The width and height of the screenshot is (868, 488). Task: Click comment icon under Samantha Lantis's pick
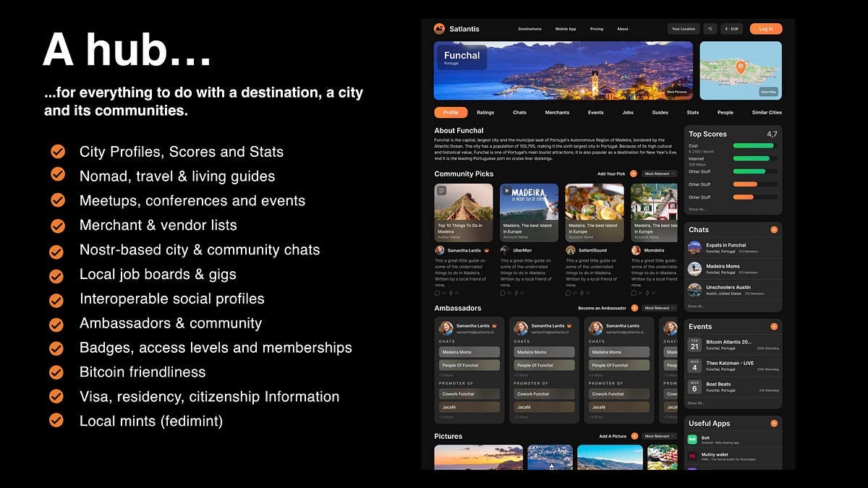438,293
